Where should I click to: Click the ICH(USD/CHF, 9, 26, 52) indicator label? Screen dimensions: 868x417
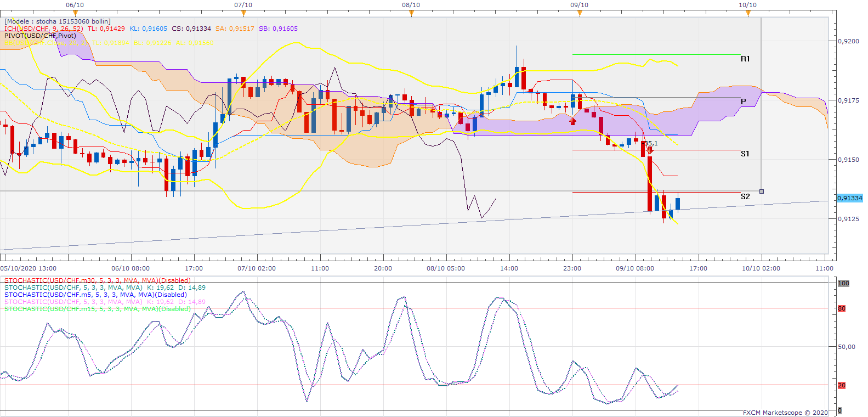point(44,29)
